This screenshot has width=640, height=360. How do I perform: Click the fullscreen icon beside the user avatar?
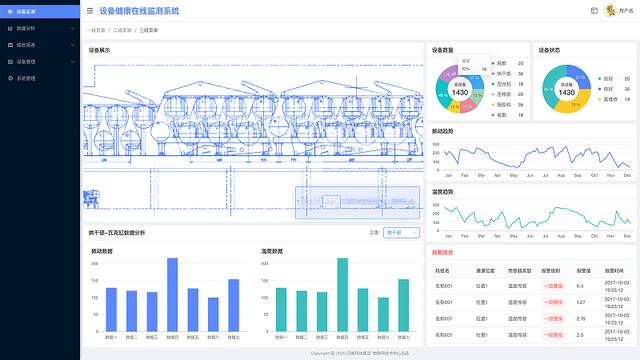(594, 11)
